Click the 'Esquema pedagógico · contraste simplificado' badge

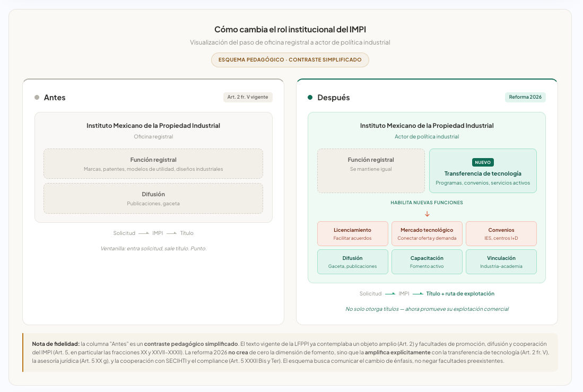coord(290,60)
